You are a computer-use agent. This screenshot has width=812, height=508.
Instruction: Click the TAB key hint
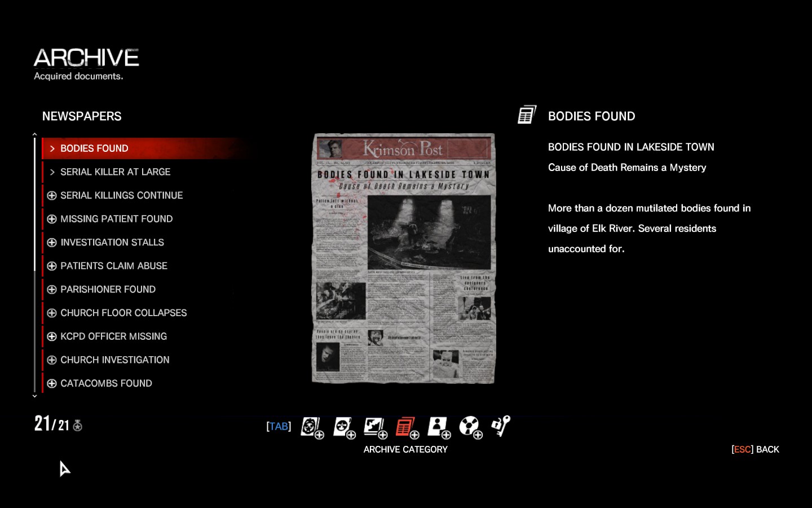279,427
